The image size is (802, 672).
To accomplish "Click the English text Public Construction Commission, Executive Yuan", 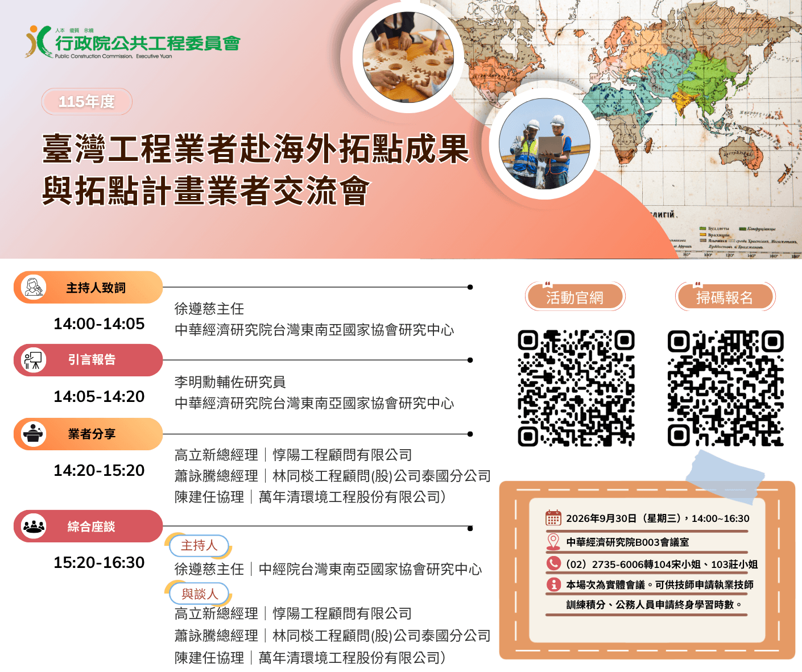I will point(113,56).
